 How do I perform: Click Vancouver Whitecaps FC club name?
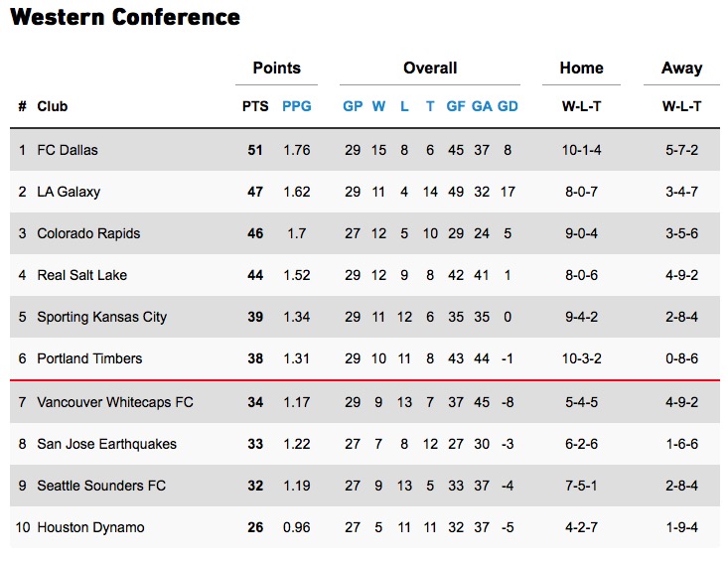115,402
